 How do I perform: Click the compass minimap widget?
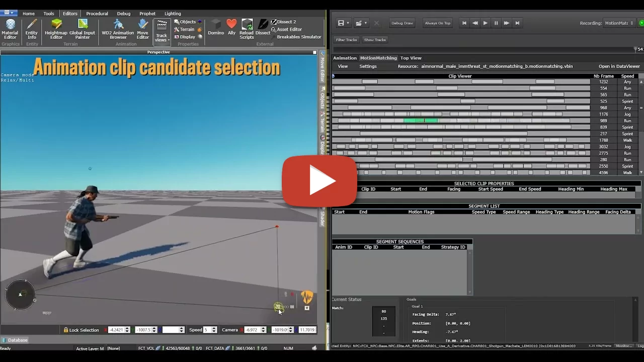pos(20,294)
